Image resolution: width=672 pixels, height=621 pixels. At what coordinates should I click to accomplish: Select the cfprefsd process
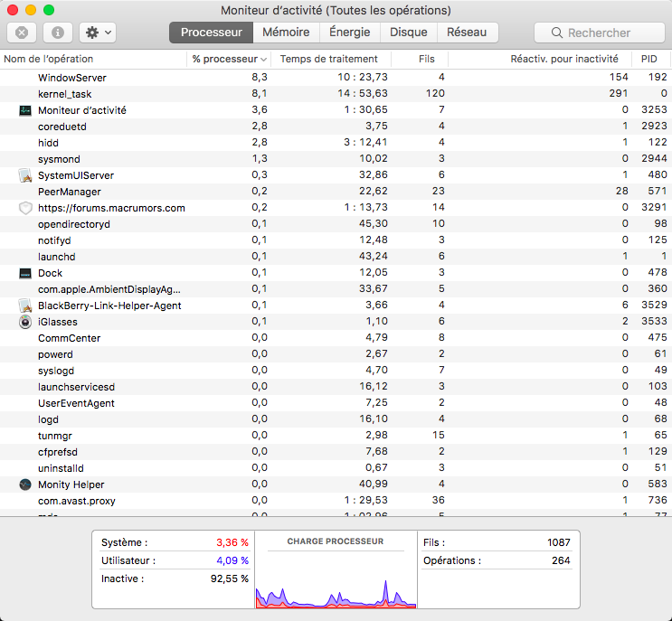pyautogui.click(x=336, y=452)
